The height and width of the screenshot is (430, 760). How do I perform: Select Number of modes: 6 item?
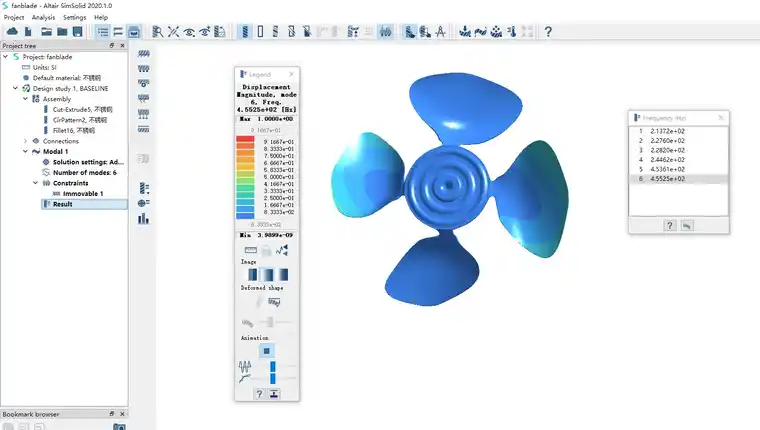point(85,173)
